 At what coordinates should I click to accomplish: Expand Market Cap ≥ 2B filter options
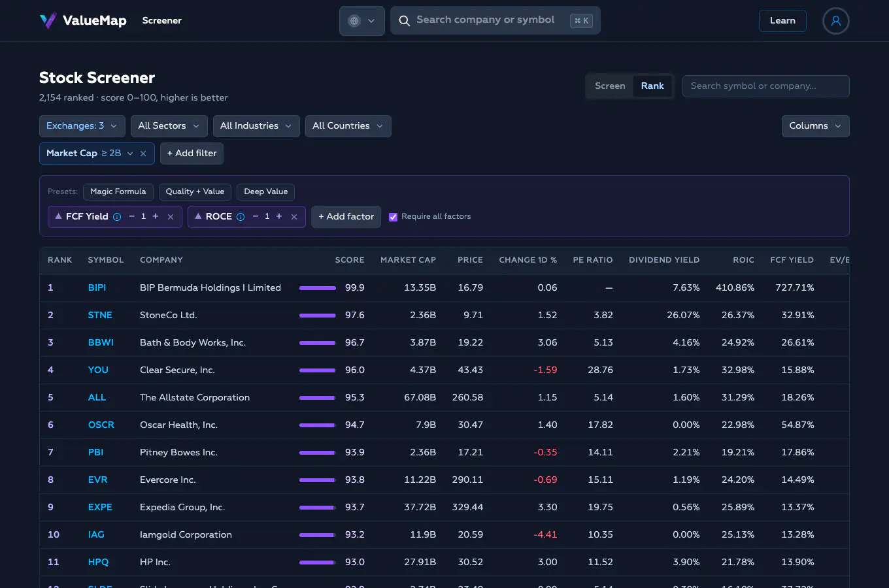[x=130, y=154]
